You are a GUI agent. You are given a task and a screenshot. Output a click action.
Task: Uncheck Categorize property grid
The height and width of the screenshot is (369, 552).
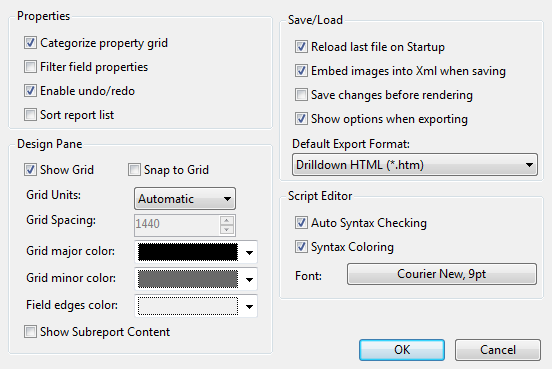click(30, 43)
